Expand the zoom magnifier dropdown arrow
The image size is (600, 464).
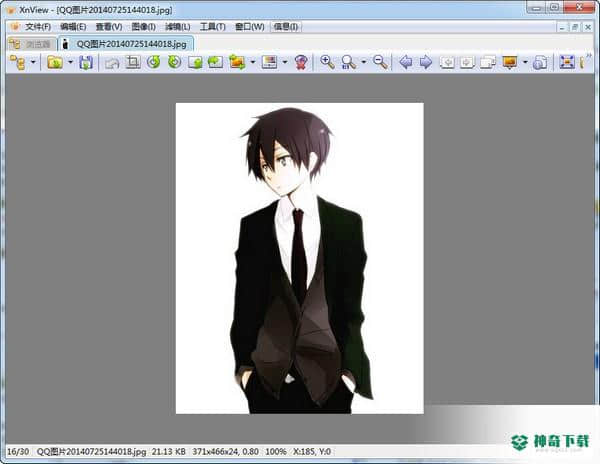tap(364, 62)
